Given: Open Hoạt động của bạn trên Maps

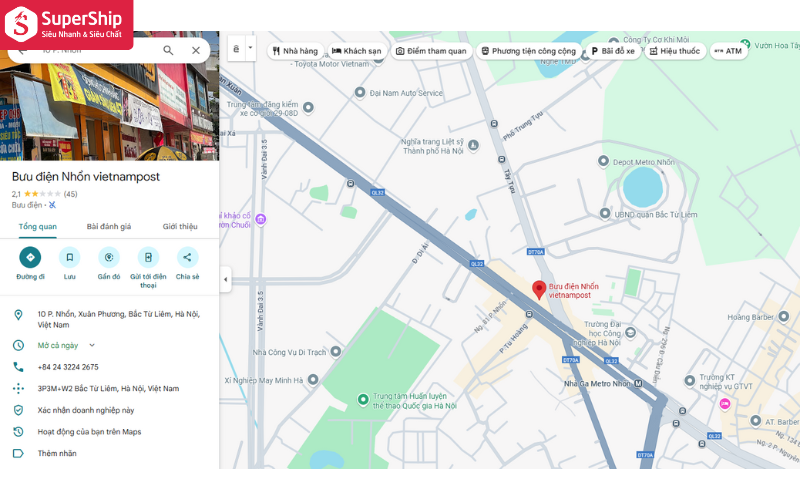Looking at the screenshot, I should click(x=89, y=432).
